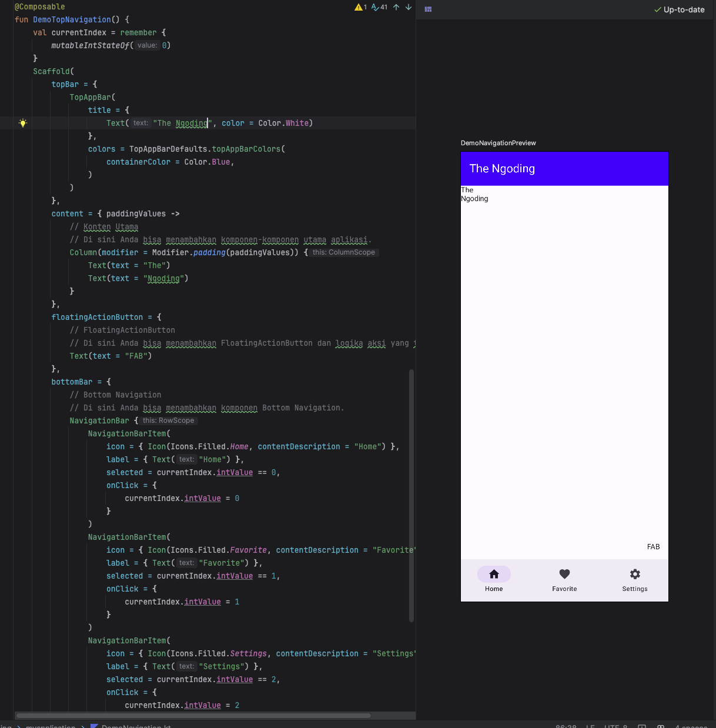Click the preview layout grid icon
Image resolution: width=716 pixels, height=728 pixels.
point(427,9)
